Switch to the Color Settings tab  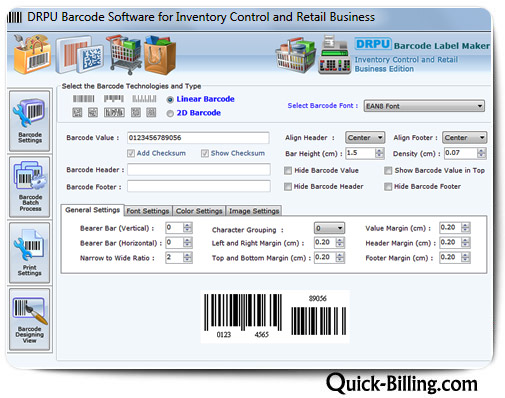tap(199, 211)
